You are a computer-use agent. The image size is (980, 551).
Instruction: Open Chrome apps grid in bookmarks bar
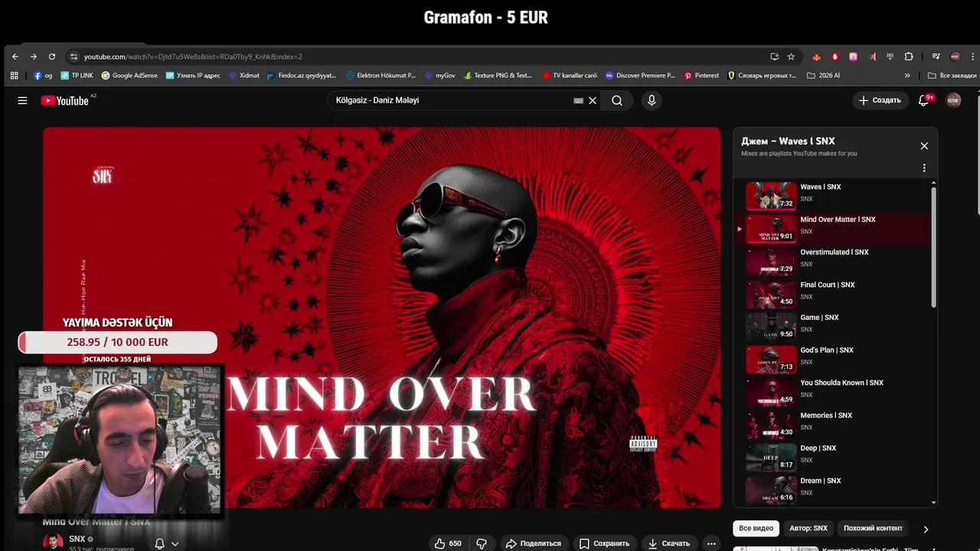[x=14, y=76]
